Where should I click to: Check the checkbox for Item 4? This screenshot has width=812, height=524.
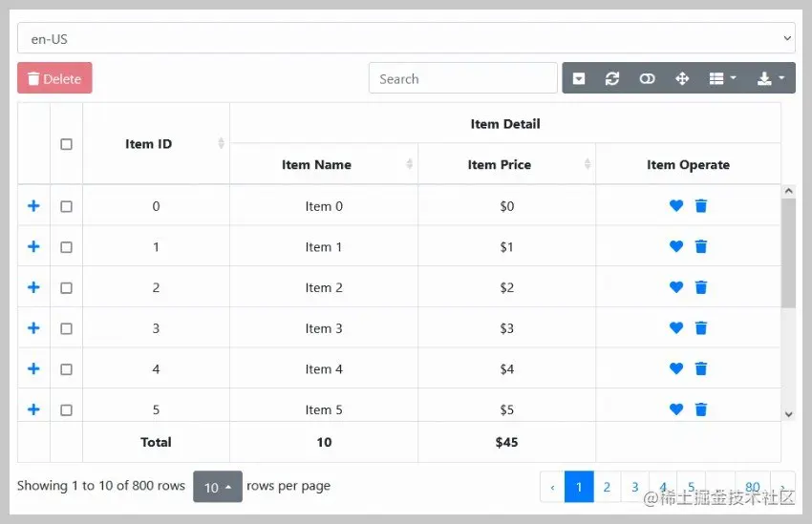pyautogui.click(x=66, y=369)
